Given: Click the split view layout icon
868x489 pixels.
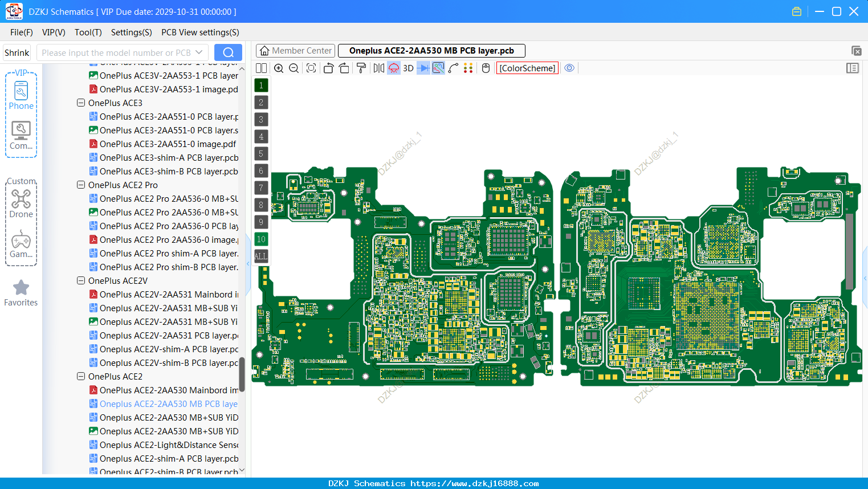Looking at the screenshot, I should pyautogui.click(x=261, y=68).
